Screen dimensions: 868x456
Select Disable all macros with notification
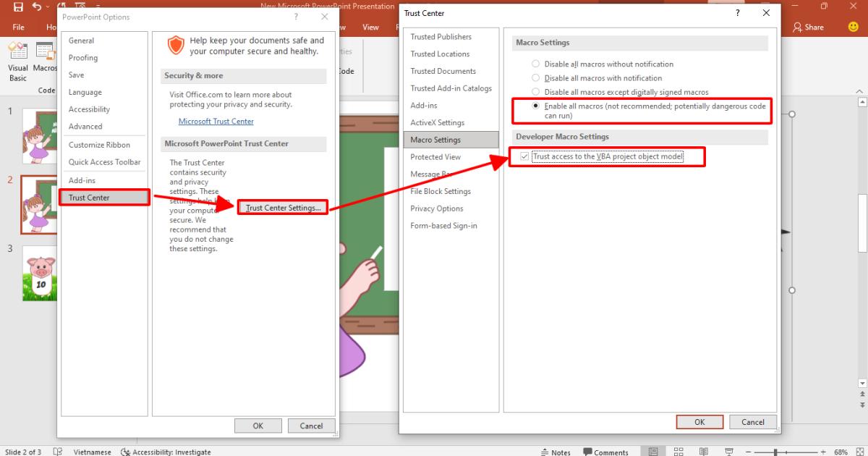[x=536, y=77]
